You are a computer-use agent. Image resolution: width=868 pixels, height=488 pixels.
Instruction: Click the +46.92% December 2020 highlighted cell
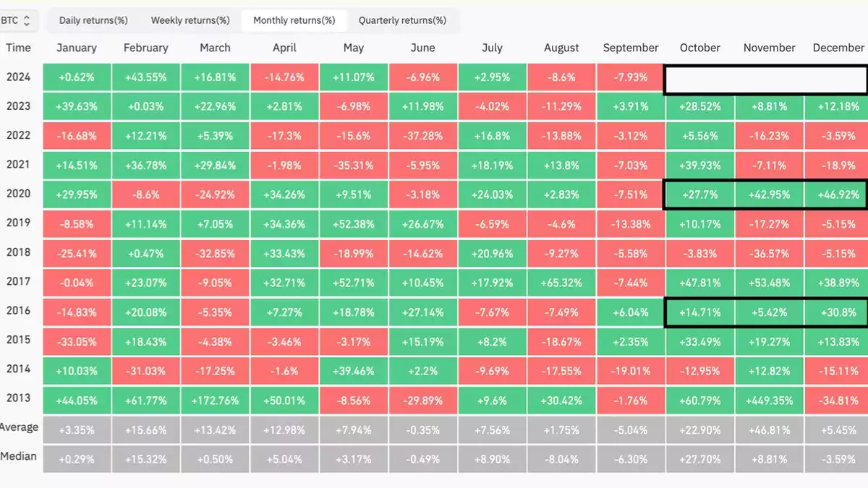tap(838, 194)
